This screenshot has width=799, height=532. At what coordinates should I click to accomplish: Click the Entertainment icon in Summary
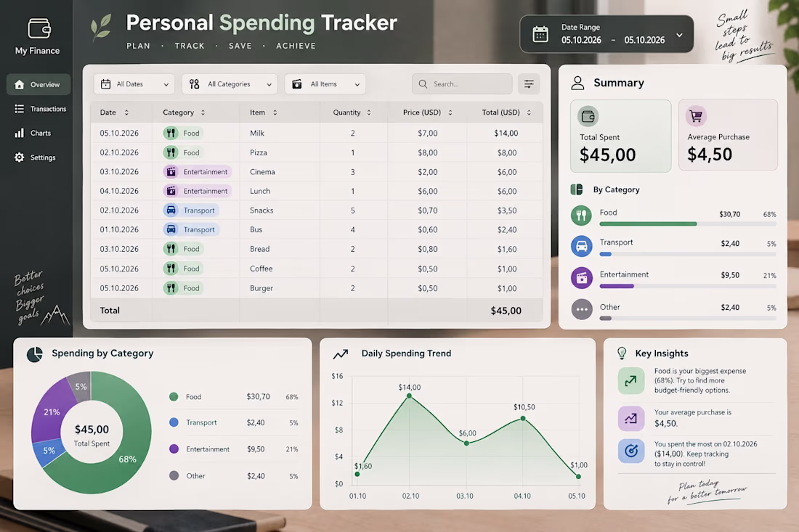581,278
